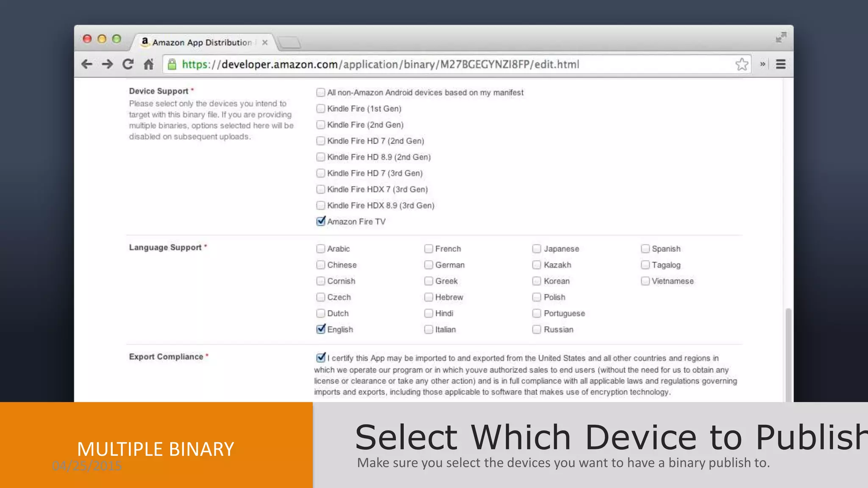This screenshot has width=868, height=488.
Task: Show hidden extensions via double-chevron
Action: click(762, 64)
